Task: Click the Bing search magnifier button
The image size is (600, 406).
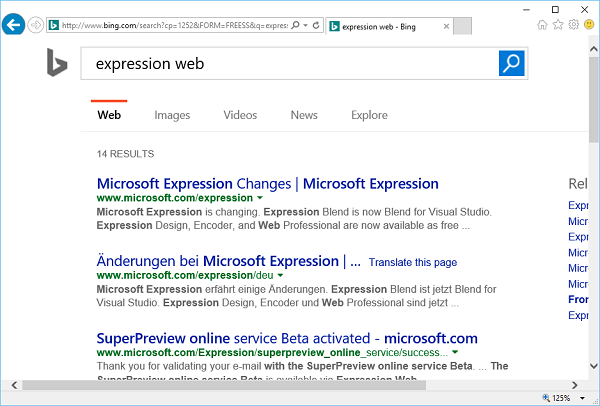Action: click(511, 64)
